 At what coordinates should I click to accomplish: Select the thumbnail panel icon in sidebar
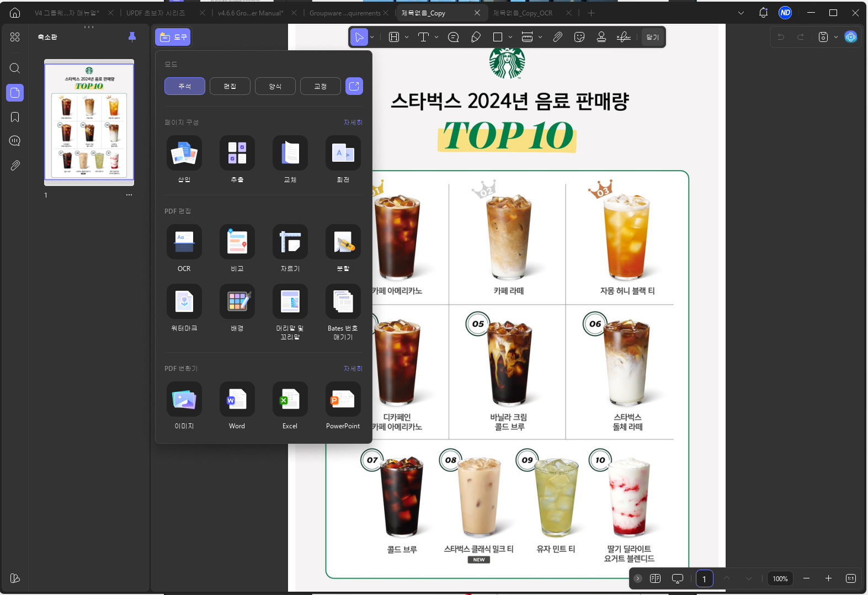tap(15, 93)
